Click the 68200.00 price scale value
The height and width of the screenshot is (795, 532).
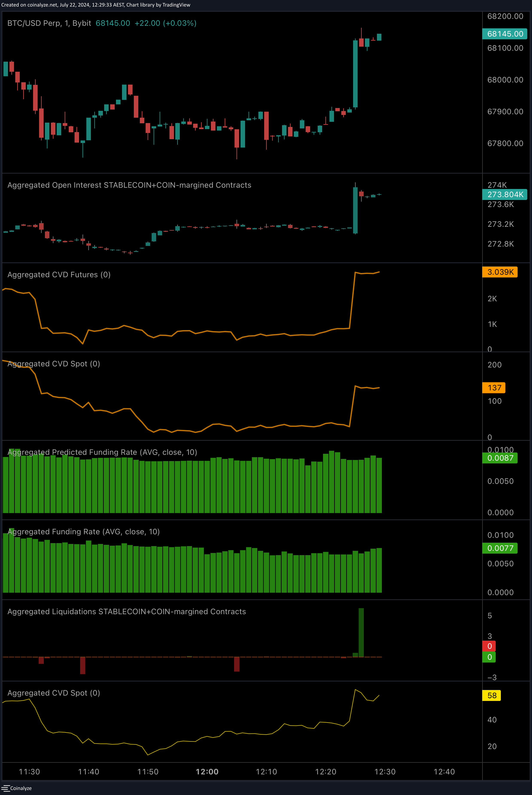[505, 16]
